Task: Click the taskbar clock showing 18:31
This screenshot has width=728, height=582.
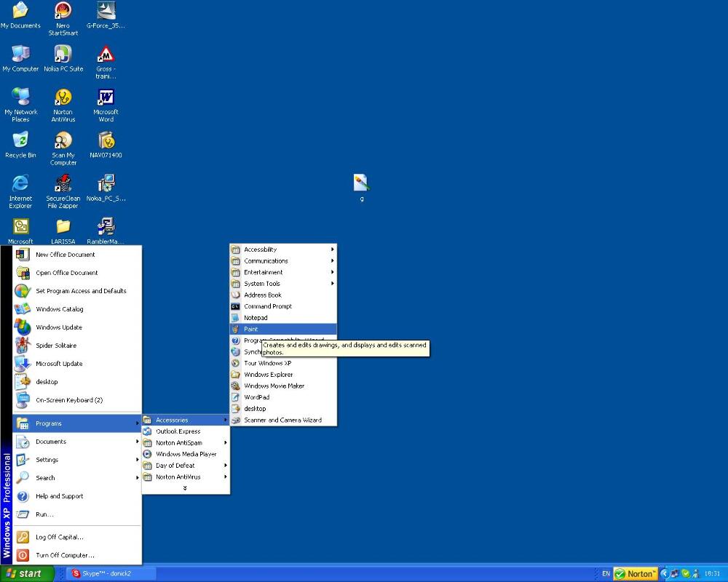Action: (712, 574)
